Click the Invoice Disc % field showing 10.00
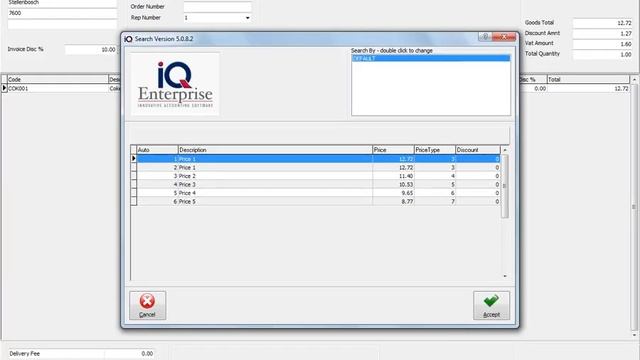The width and height of the screenshot is (640, 360). pyautogui.click(x=91, y=49)
